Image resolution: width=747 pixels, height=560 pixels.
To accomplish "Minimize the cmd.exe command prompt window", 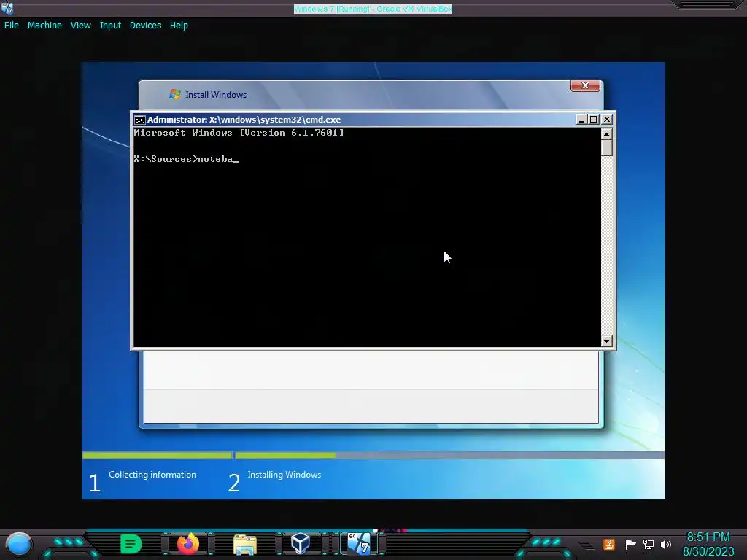I will [x=581, y=120].
